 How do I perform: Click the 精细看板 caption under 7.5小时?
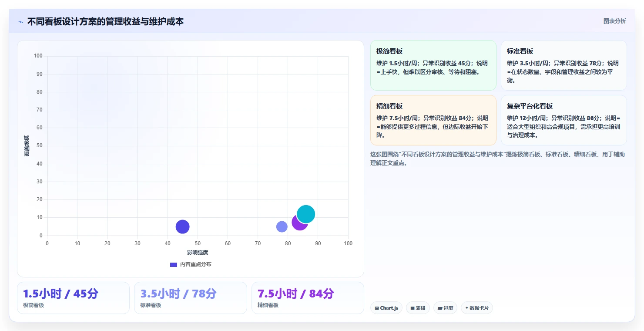(x=268, y=305)
